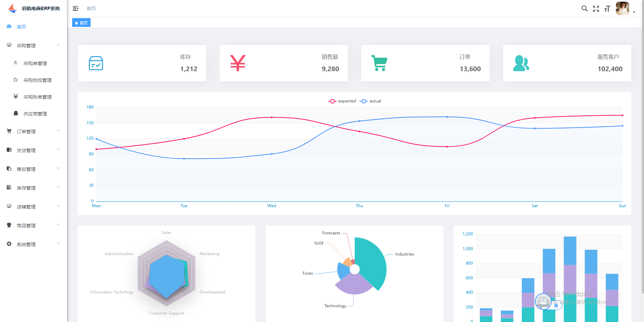The height and width of the screenshot is (322, 644).
Task: Click the 首页 dashboard icon in sidebar
Action: (x=9, y=27)
